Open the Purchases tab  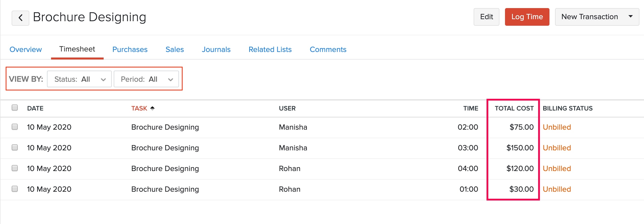tap(130, 49)
